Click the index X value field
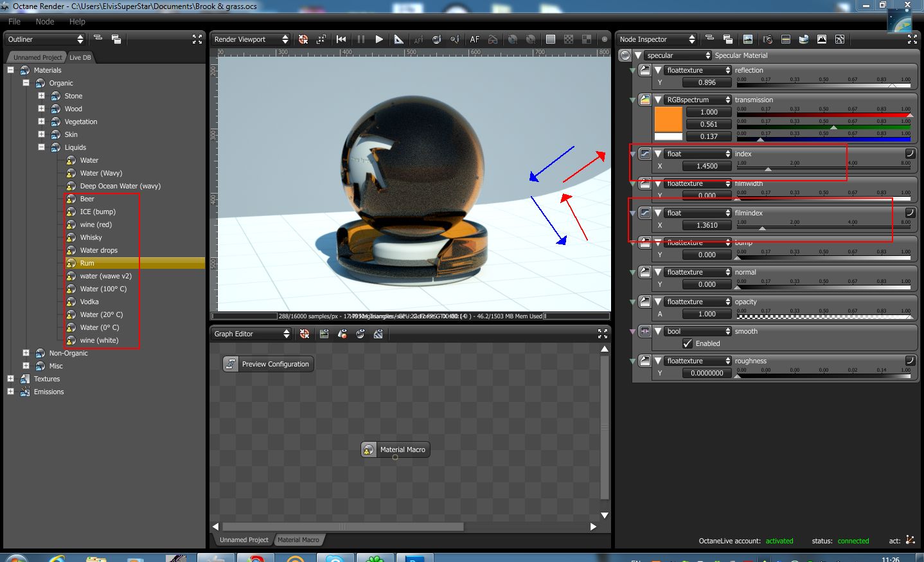This screenshot has height=562, width=924. (x=707, y=166)
